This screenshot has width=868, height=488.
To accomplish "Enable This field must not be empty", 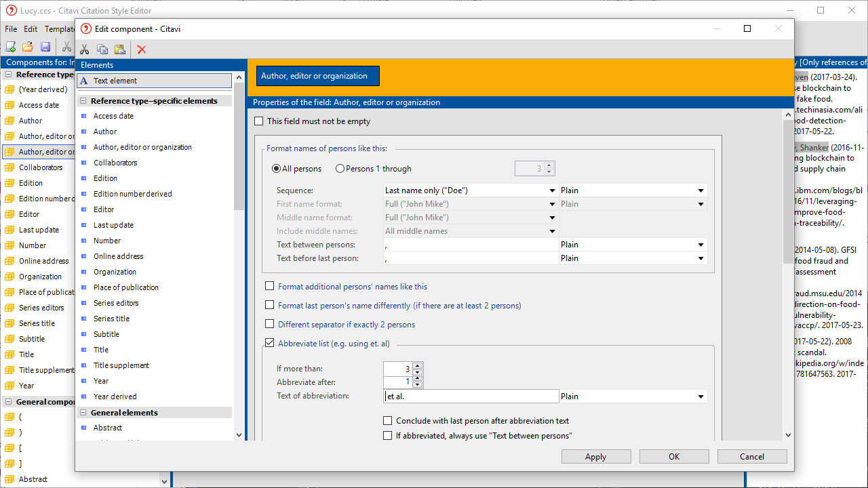I will click(x=258, y=121).
